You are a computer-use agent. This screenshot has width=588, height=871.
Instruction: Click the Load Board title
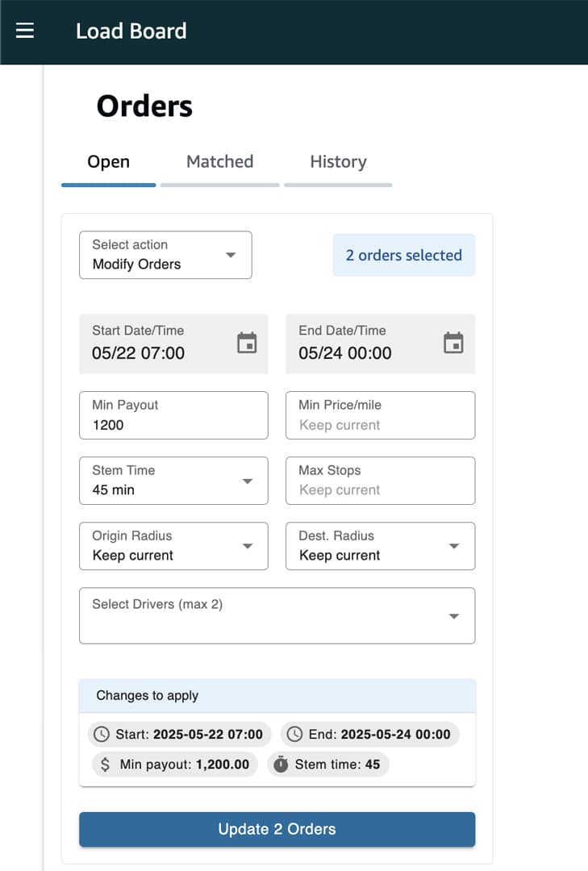pyautogui.click(x=131, y=31)
